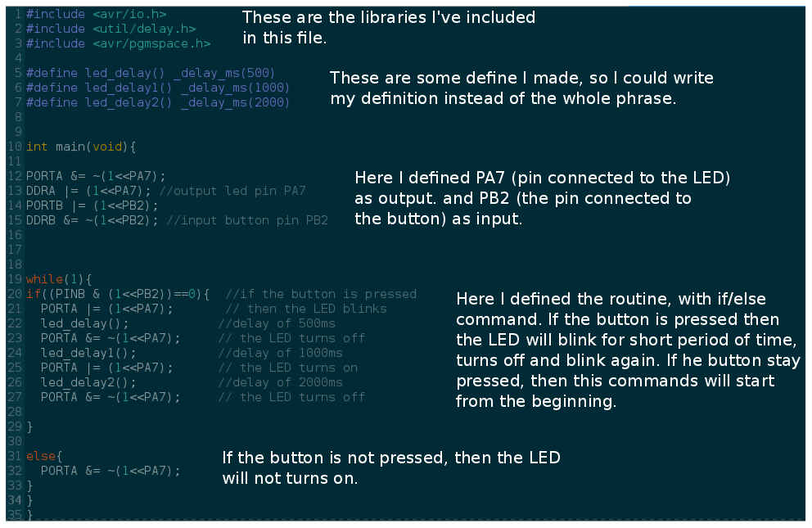
Task: Place cursor on '#include <avr/io.h>' line
Action: (97, 15)
